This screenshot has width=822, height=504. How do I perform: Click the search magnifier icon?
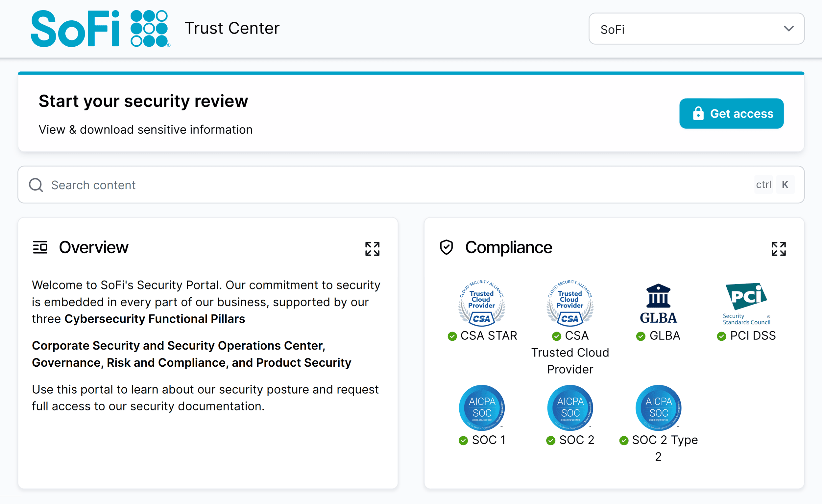(x=36, y=185)
